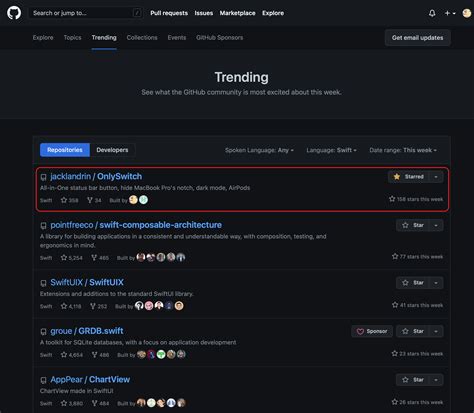
Task: Click the repo icon next to SwiftUIX / SwiftUIX
Action: tap(43, 283)
